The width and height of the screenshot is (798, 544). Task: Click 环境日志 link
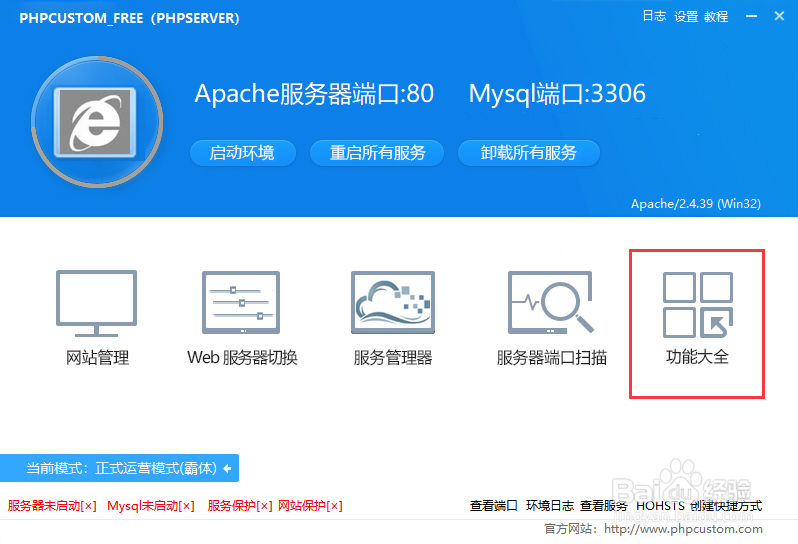click(x=550, y=506)
